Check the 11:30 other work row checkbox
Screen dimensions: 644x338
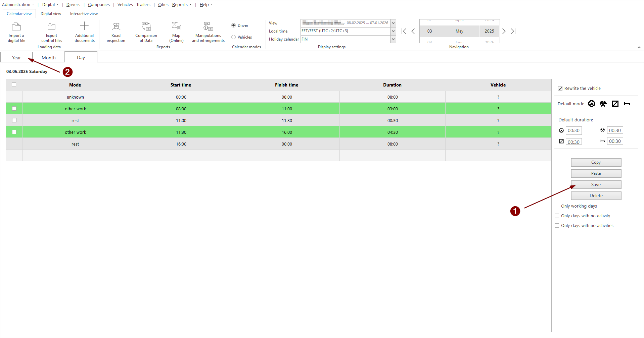point(14,132)
